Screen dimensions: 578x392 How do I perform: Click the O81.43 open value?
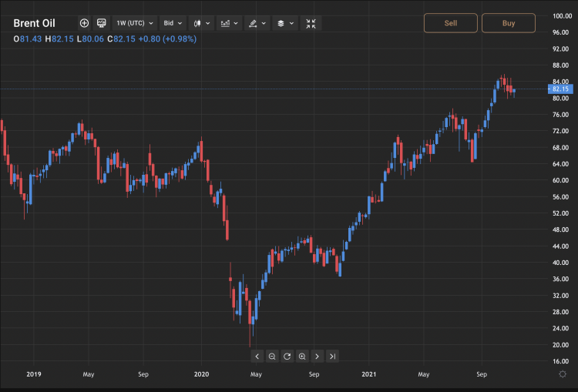pos(27,39)
